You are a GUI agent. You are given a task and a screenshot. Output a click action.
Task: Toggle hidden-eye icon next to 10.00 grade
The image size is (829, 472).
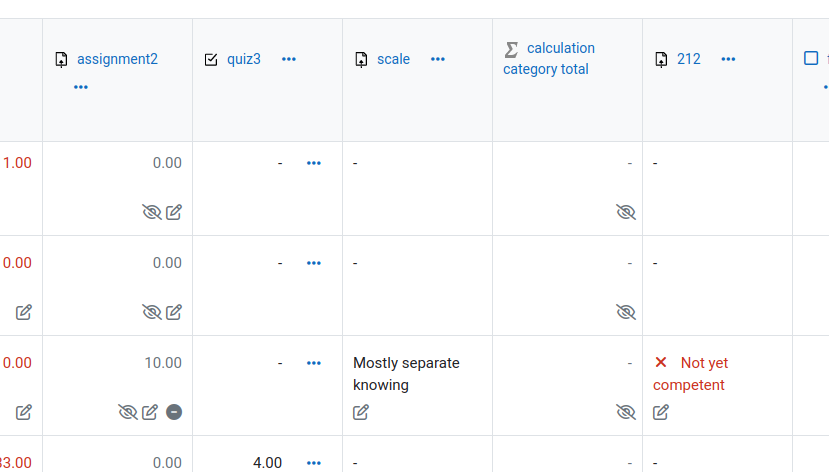point(127,412)
